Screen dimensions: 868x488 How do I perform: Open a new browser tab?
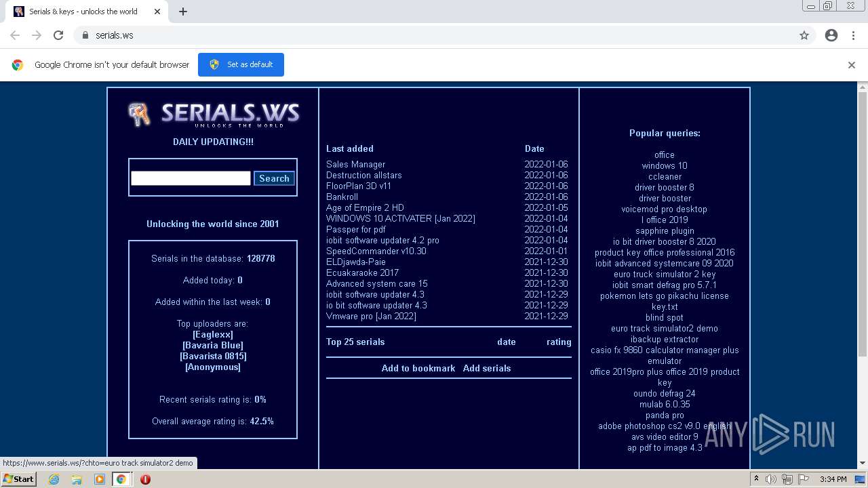(x=183, y=12)
